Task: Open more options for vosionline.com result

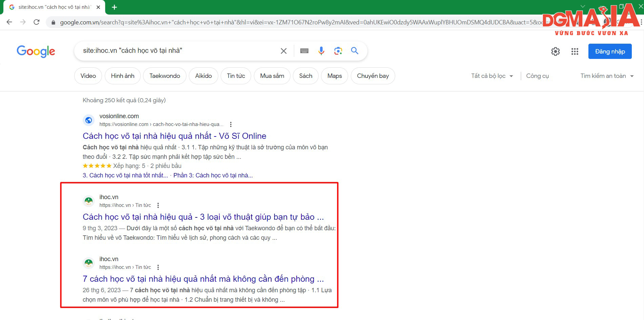Action: (231, 124)
